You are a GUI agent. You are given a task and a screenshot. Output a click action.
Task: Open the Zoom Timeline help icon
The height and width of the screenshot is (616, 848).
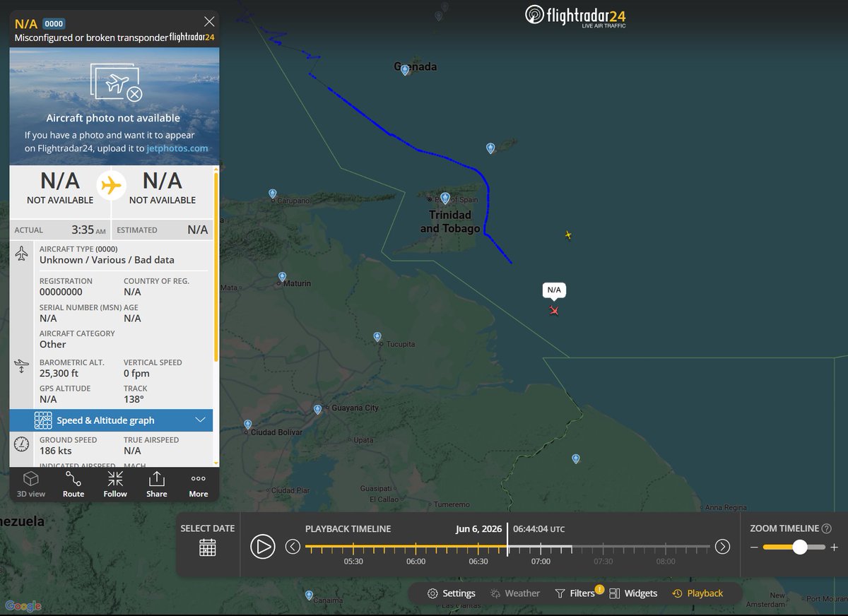(827, 528)
